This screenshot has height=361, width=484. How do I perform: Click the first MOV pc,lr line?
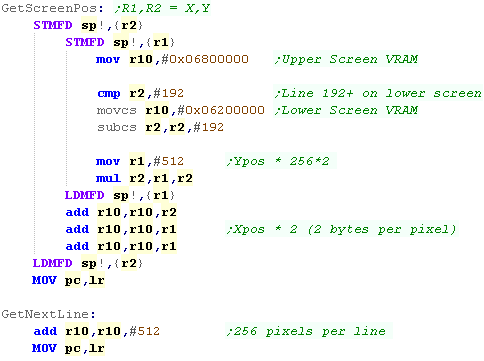68,280
